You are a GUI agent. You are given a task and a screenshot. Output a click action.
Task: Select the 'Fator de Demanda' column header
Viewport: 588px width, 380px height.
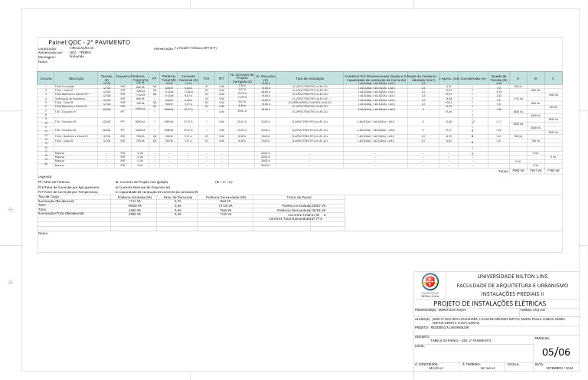point(178,198)
